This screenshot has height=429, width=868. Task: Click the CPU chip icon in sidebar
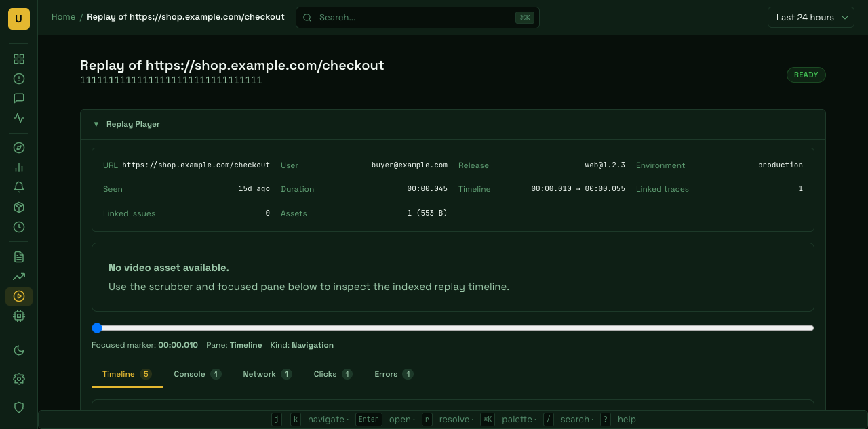[19, 316]
